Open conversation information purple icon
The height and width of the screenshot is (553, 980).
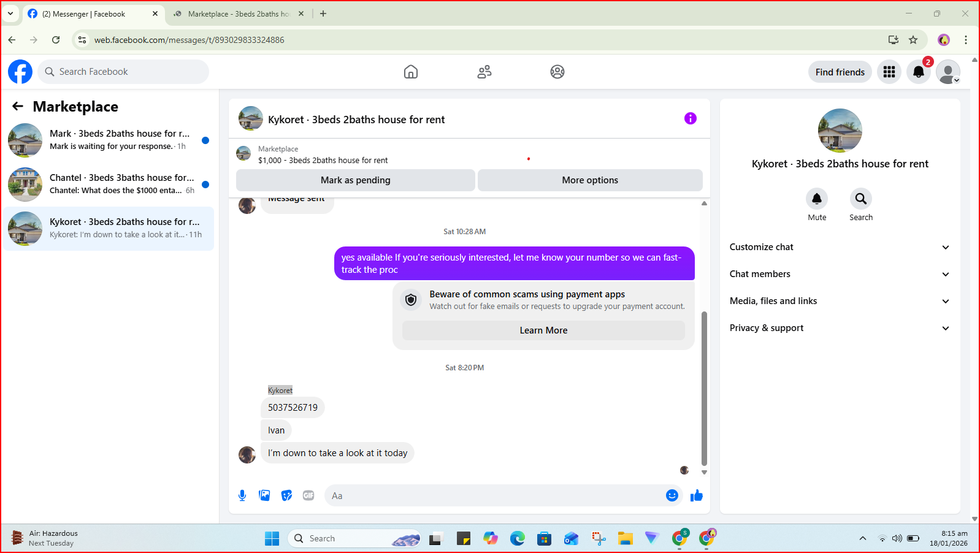(691, 118)
